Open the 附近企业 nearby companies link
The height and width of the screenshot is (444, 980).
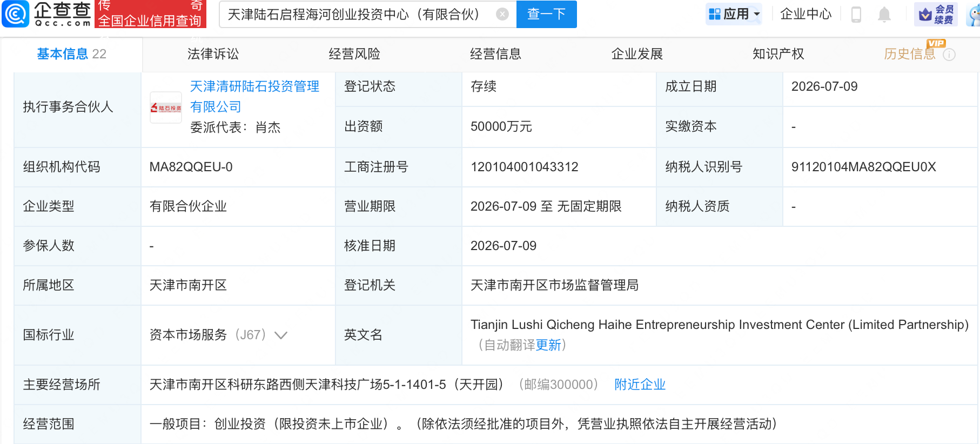(x=640, y=385)
